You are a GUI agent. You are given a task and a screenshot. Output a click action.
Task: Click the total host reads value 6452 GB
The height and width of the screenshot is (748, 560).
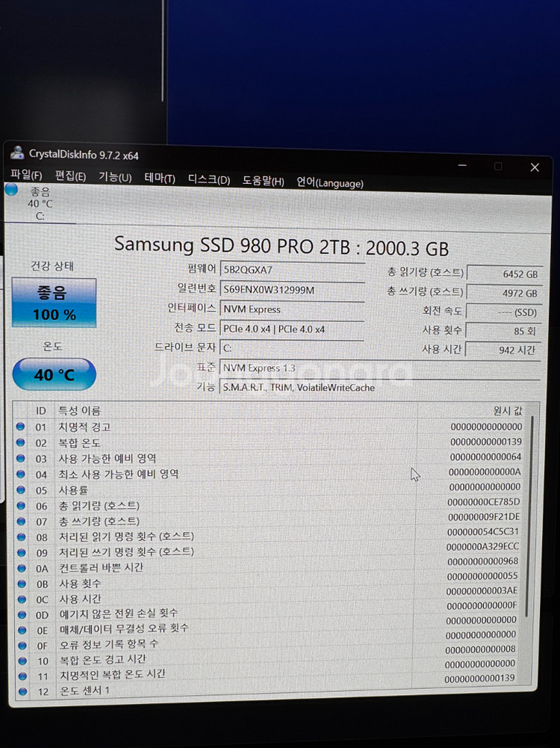504,273
